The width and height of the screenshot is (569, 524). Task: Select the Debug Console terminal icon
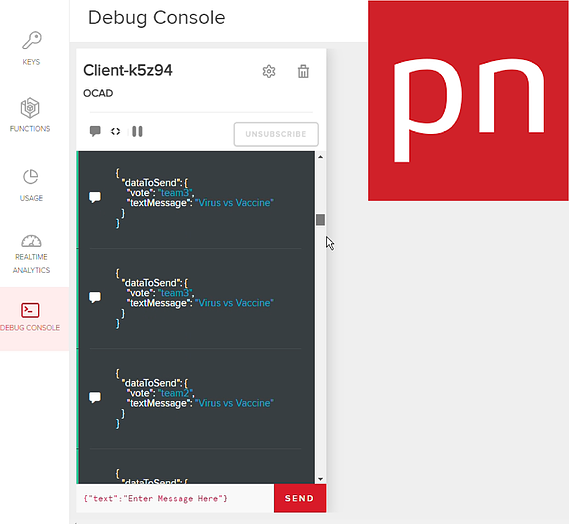coord(30,310)
